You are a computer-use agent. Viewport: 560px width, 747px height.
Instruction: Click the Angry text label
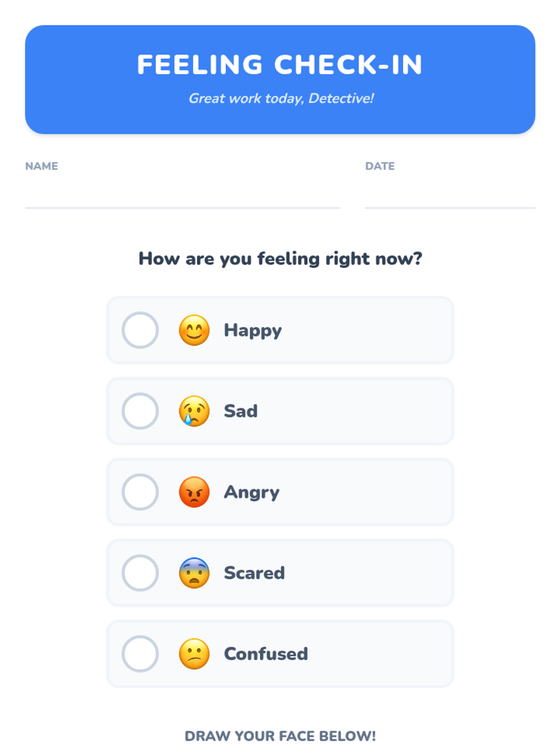[252, 493]
